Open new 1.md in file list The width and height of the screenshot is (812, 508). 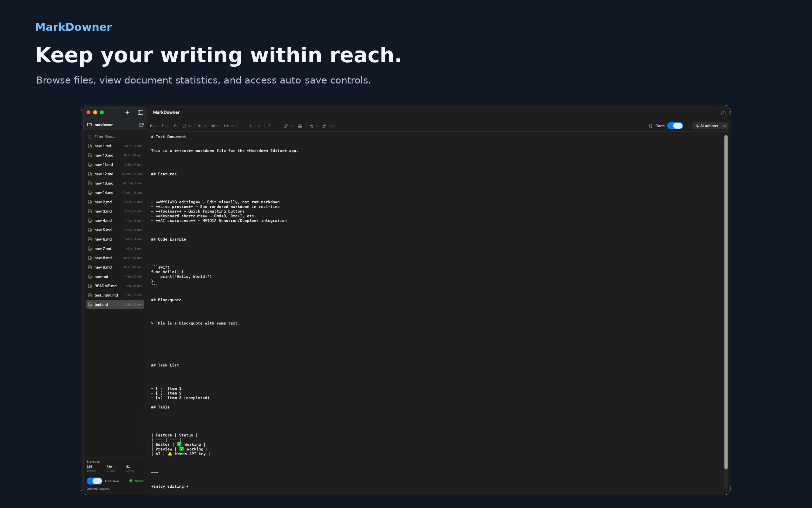[x=115, y=146]
